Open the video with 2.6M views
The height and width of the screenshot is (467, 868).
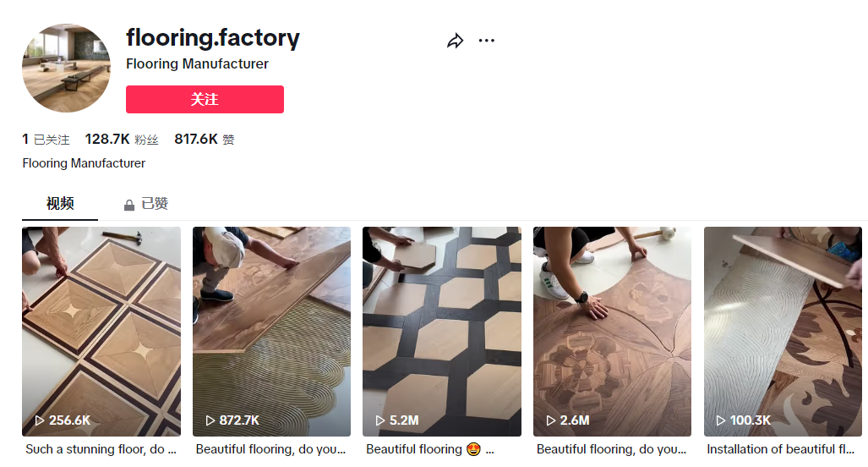point(612,331)
